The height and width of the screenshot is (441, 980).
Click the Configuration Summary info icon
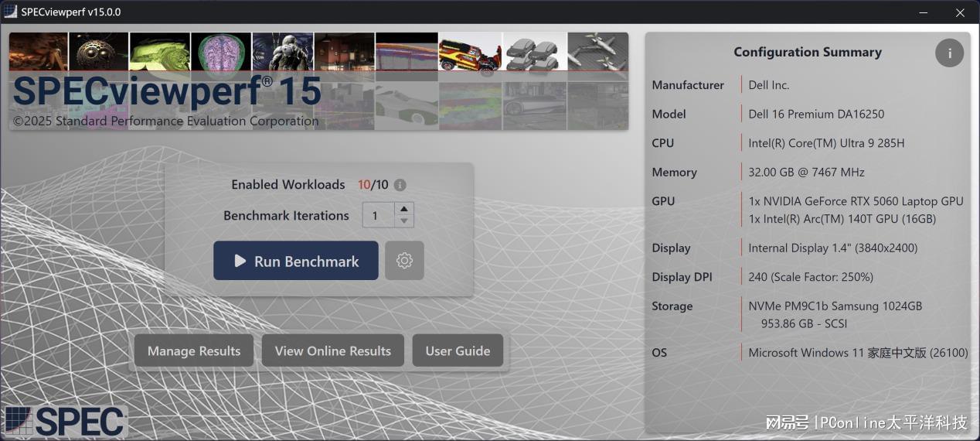point(949,53)
